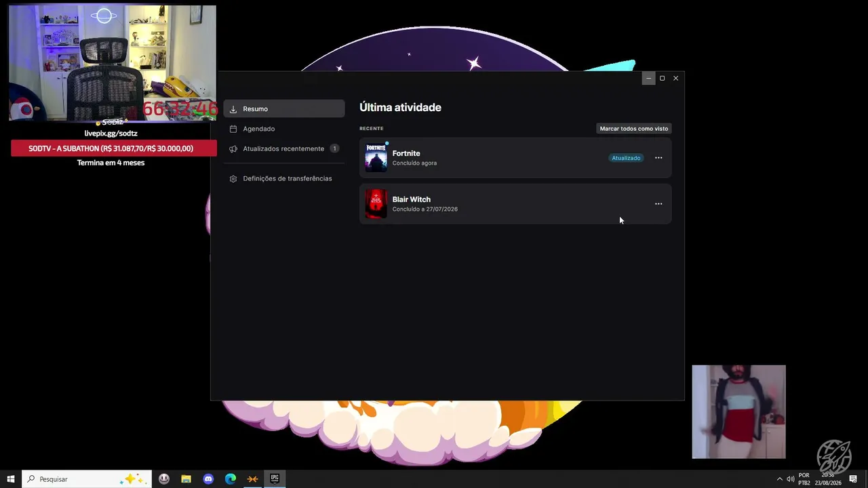Close the Epic Games launcher window
This screenshot has height=488, width=868.
(676, 78)
